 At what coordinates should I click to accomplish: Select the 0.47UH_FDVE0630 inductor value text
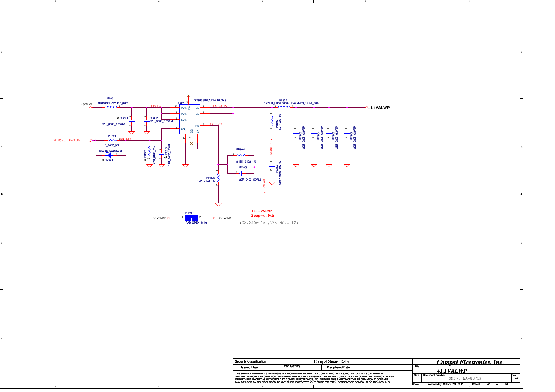291,103
